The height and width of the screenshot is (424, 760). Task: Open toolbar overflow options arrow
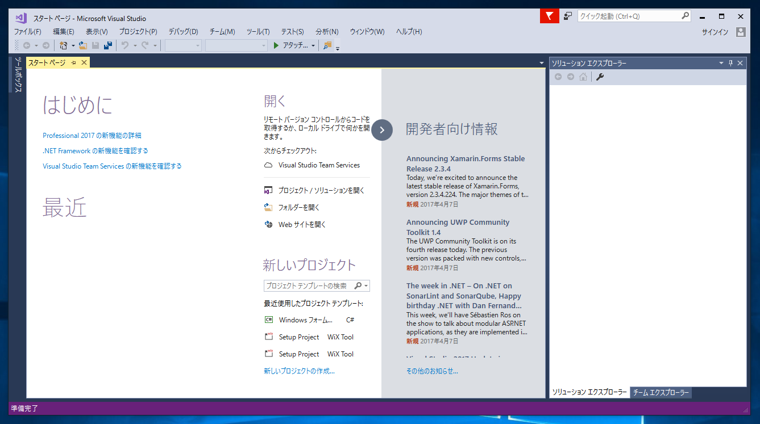(x=337, y=48)
